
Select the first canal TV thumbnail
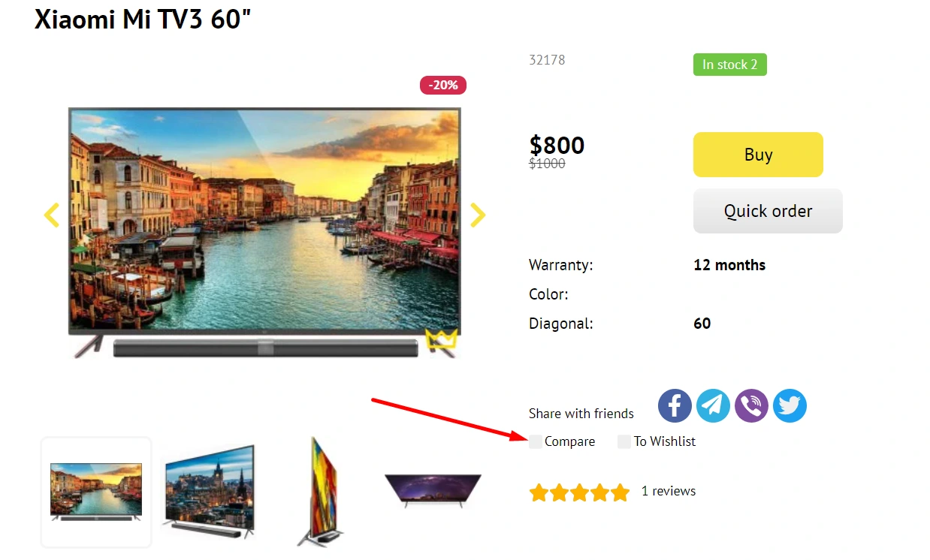click(x=96, y=492)
